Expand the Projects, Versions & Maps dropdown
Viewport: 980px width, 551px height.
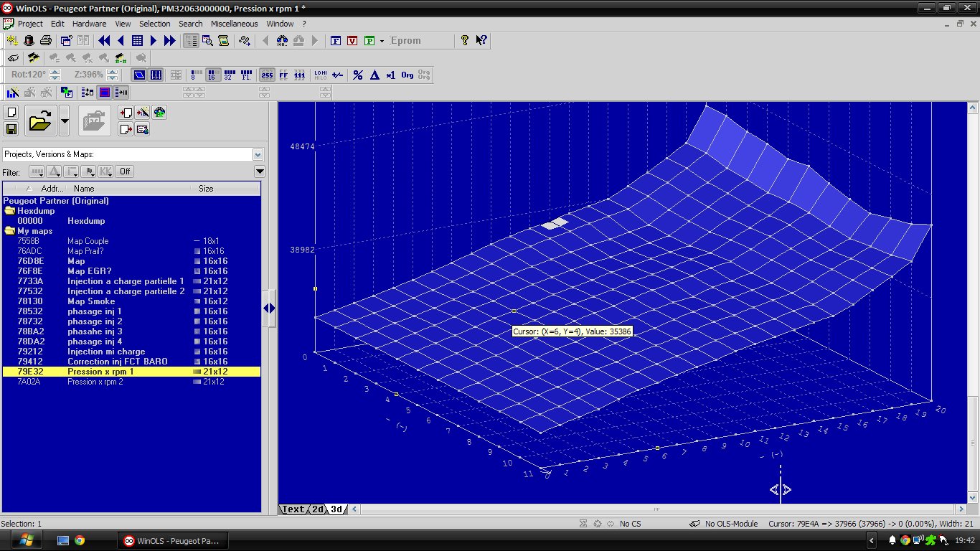pos(258,154)
